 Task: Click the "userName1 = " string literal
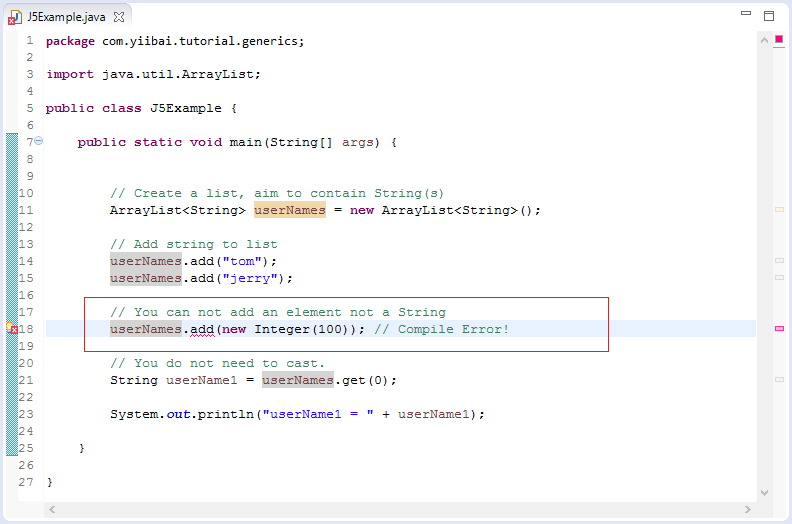click(x=318, y=414)
